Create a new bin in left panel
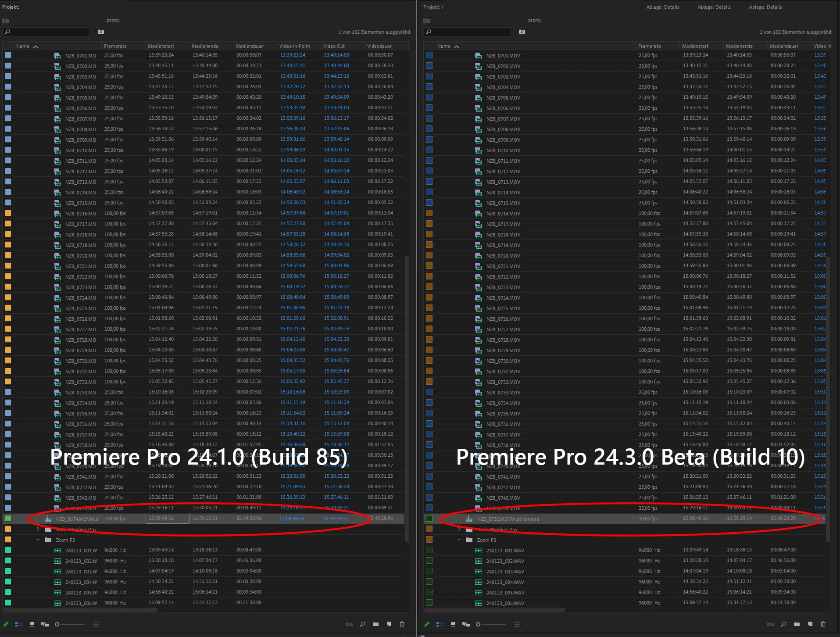This screenshot has height=637, width=840. (375, 624)
